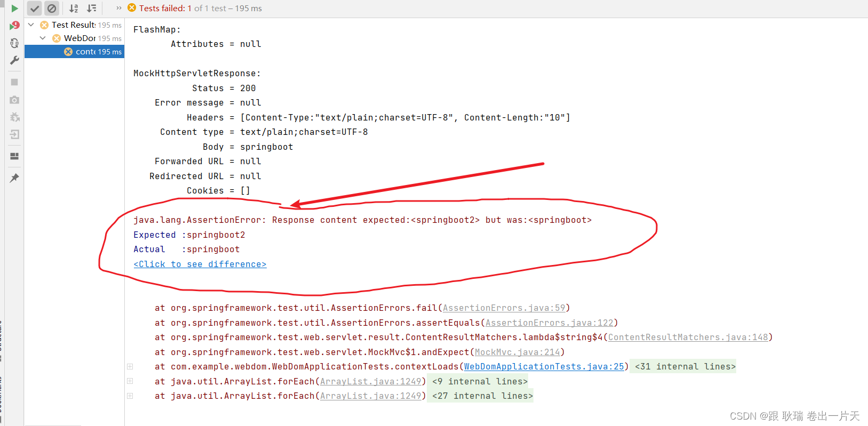The height and width of the screenshot is (426, 868).
Task: Click the 'FlashMap:' output line
Action: click(157, 29)
